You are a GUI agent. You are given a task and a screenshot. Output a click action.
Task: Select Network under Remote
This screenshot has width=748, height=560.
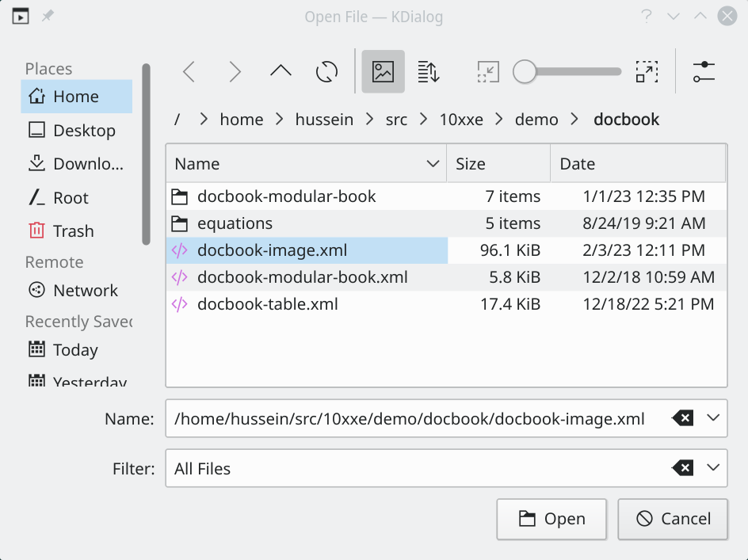point(76,290)
